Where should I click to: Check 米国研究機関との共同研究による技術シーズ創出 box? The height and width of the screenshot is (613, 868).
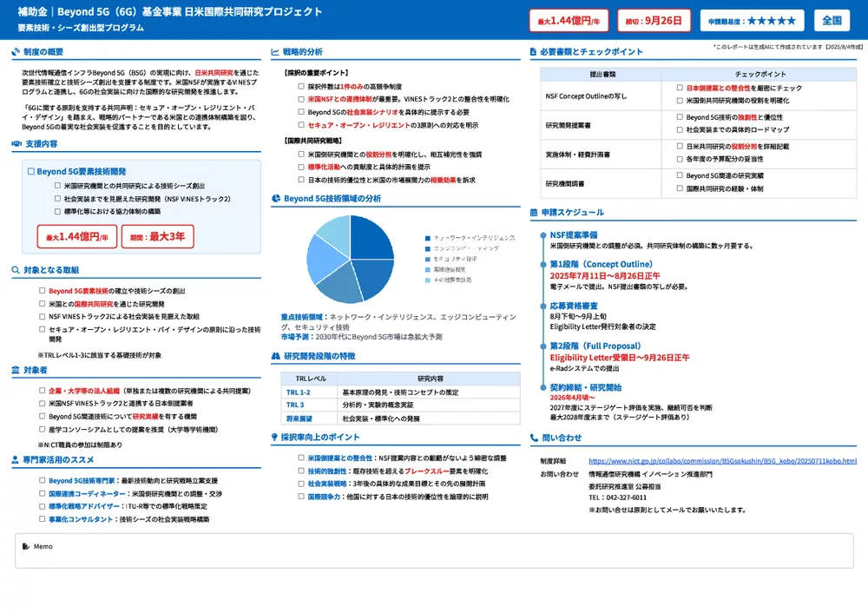coord(57,186)
